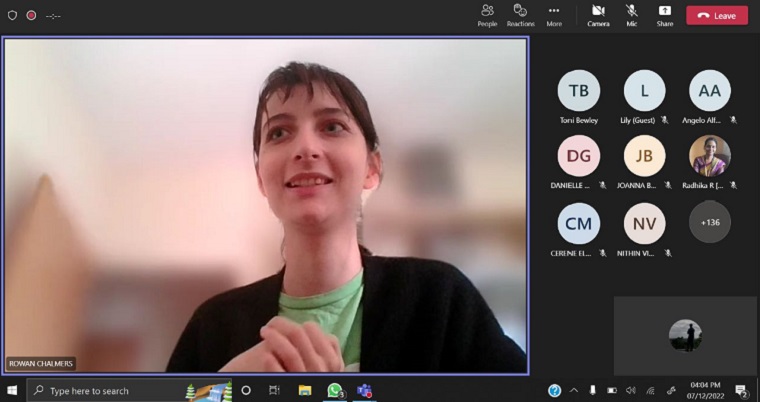
Task: Show hidden system tray icons
Action: [574, 390]
